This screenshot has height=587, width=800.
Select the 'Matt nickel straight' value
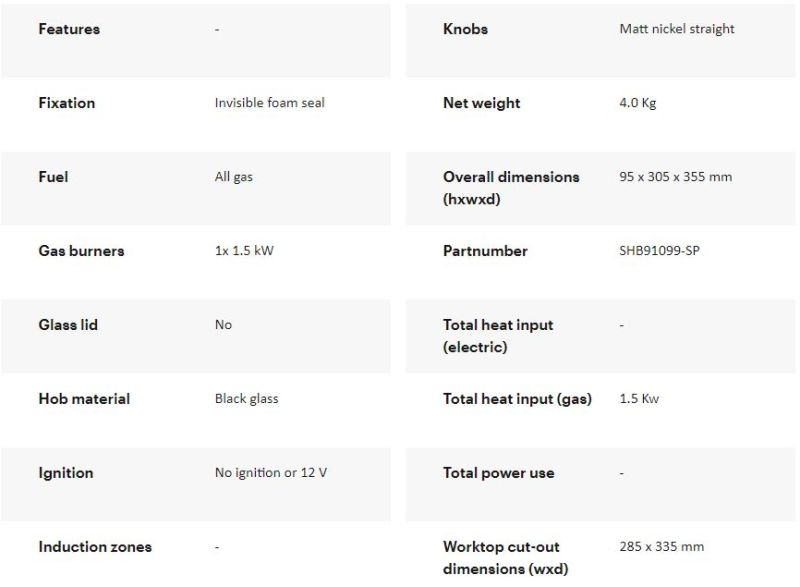pyautogui.click(x=677, y=29)
